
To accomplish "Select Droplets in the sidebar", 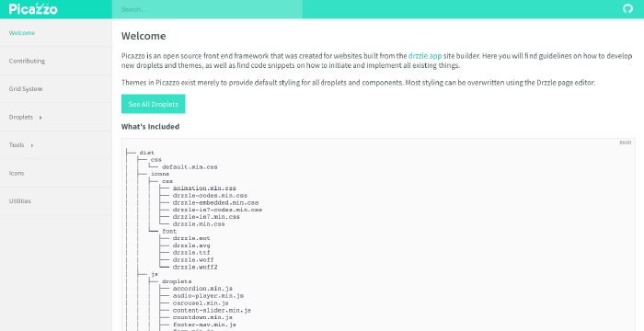I will (x=21, y=117).
